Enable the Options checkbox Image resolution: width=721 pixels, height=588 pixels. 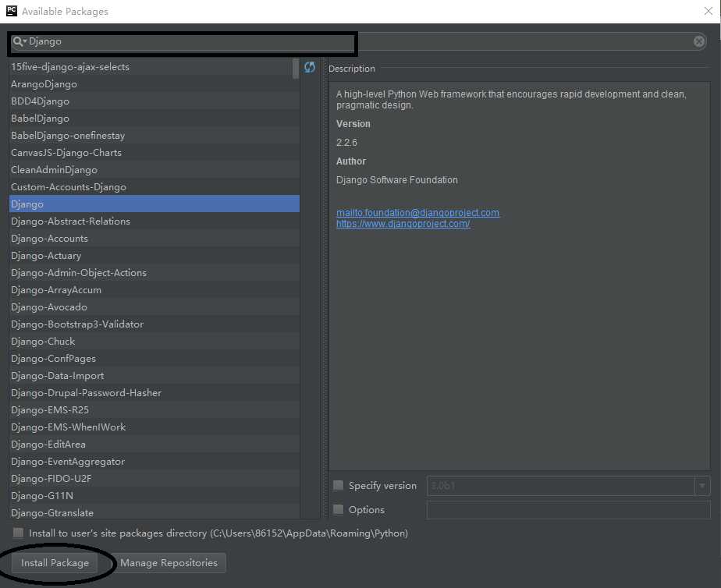click(339, 509)
